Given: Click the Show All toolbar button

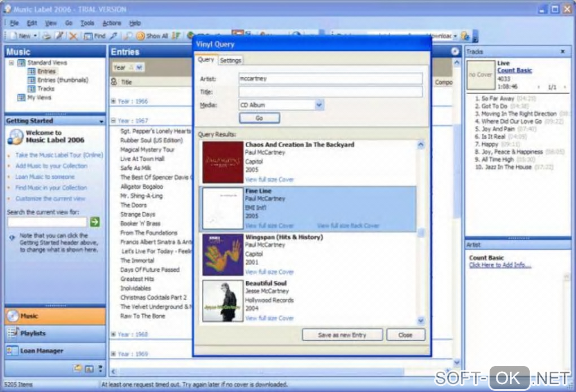Looking at the screenshot, I should point(152,36).
